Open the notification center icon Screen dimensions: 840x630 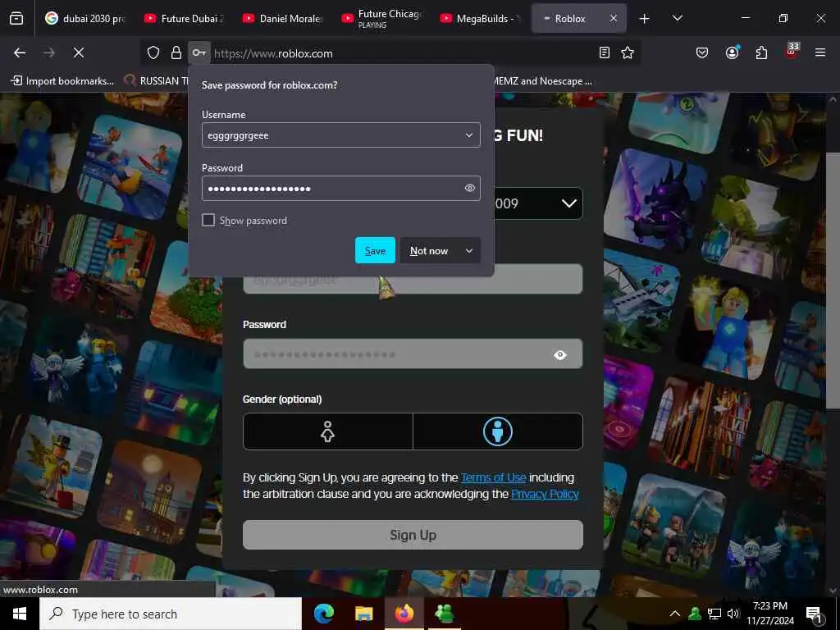point(815,614)
